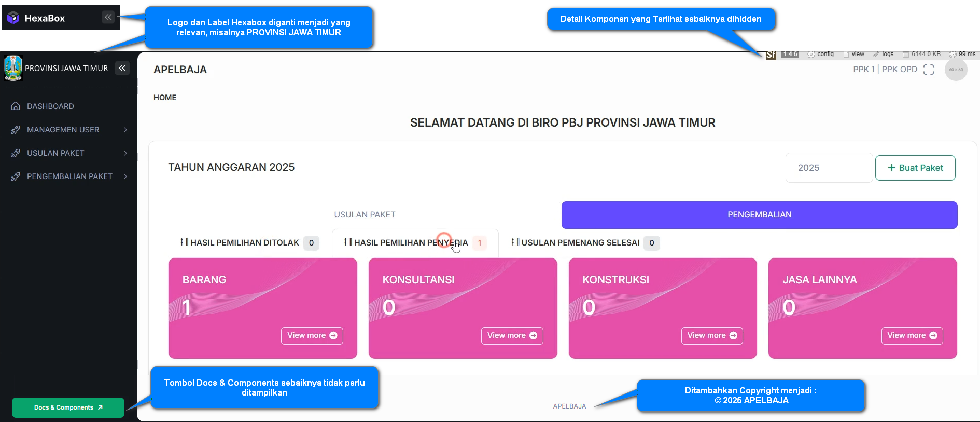
Task: Click the JASA LAINNYA card count 0
Action: click(x=789, y=307)
